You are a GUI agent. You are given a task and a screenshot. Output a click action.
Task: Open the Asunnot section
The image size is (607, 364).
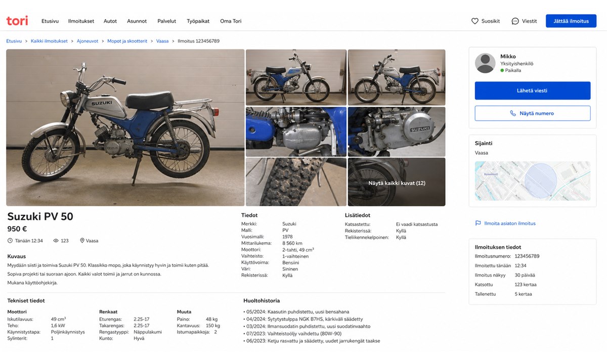click(x=137, y=21)
